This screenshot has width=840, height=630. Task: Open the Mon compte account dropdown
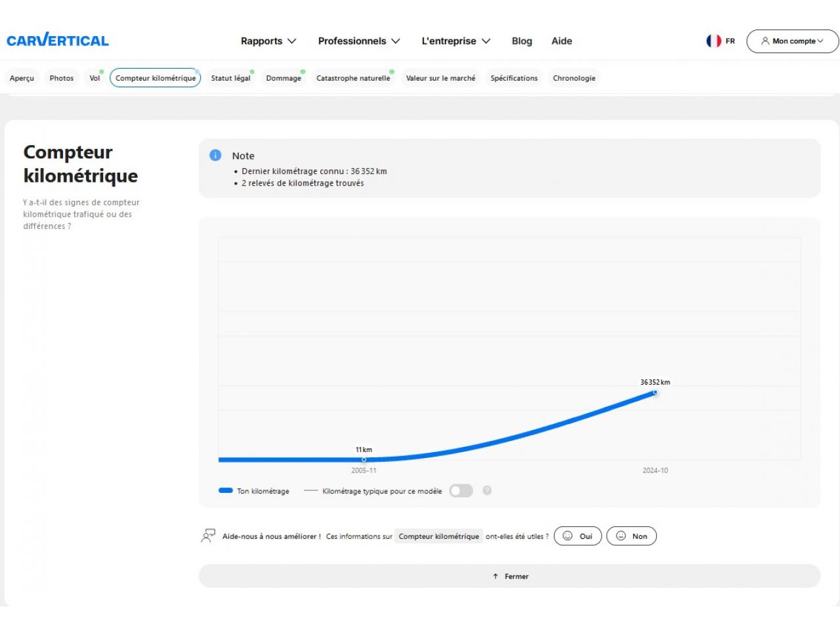pyautogui.click(x=792, y=41)
